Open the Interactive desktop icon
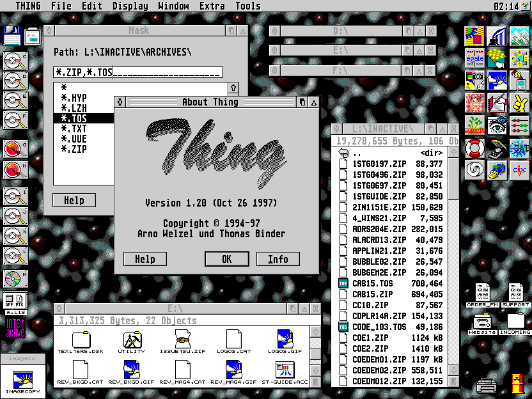532x399 pixels. coord(15,327)
